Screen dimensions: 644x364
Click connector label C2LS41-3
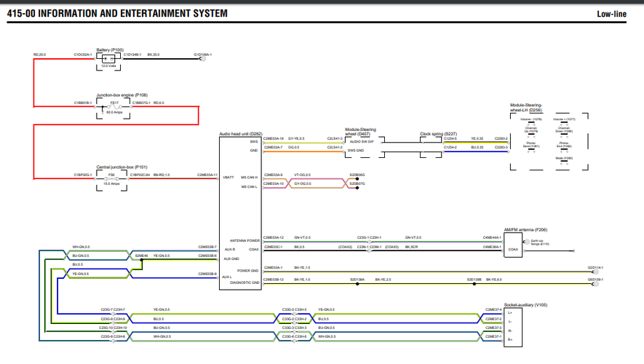pyautogui.click(x=334, y=139)
